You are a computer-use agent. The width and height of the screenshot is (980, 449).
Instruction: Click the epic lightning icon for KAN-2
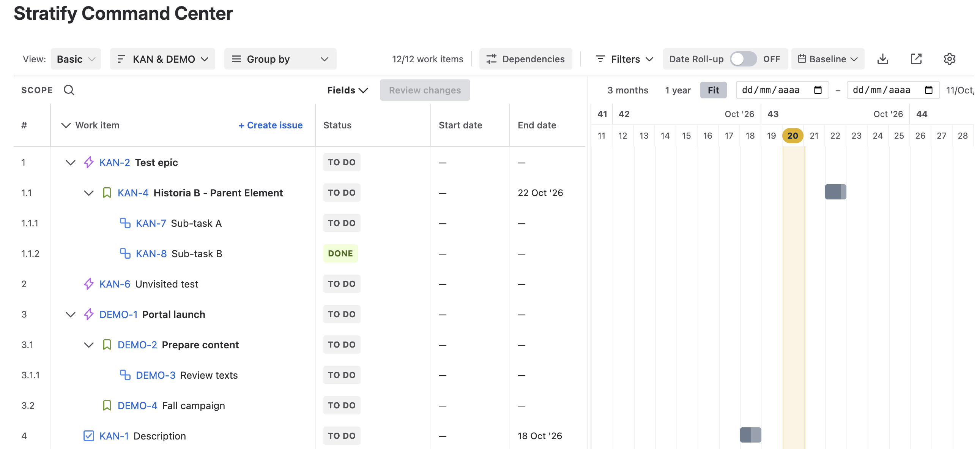coord(89,162)
